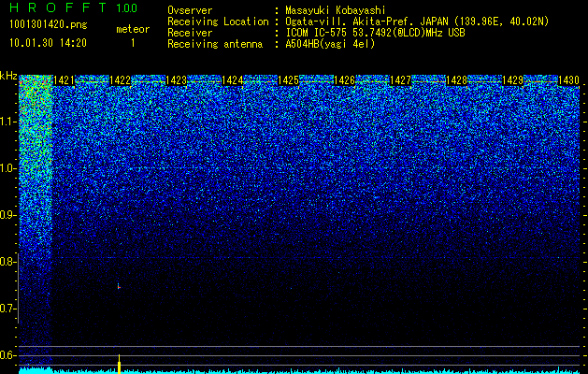Click the 1425 time marker
This screenshot has width=588, height=374.
click(x=288, y=80)
